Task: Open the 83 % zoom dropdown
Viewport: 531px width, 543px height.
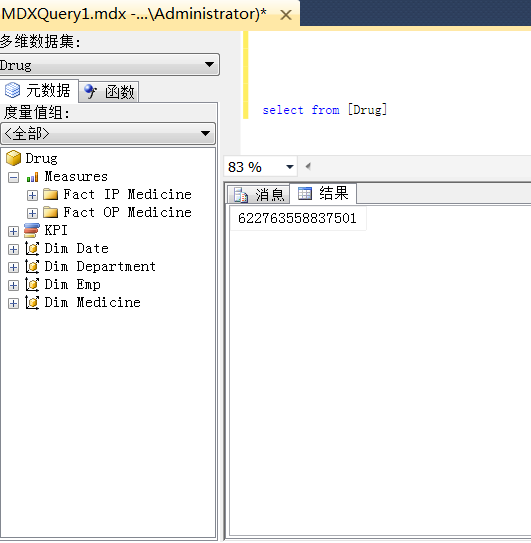Action: click(290, 167)
